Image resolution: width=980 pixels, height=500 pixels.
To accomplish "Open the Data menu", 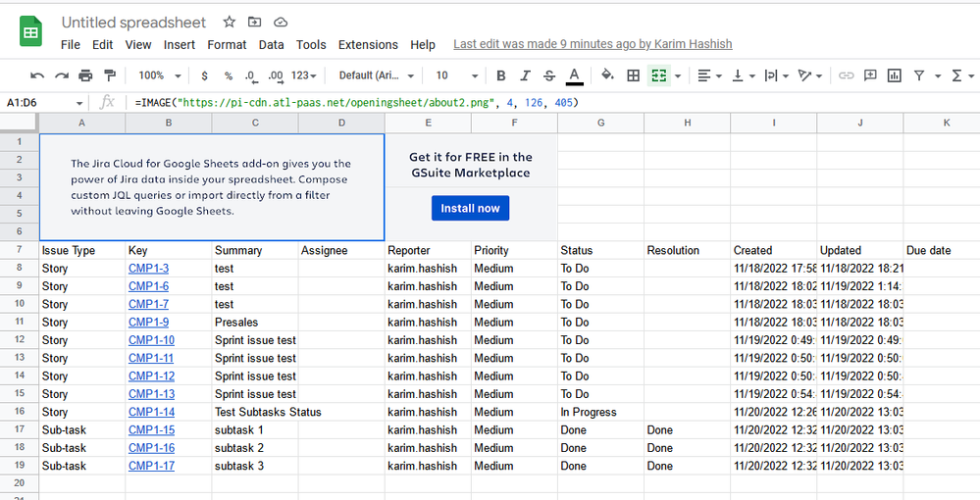I will click(272, 45).
